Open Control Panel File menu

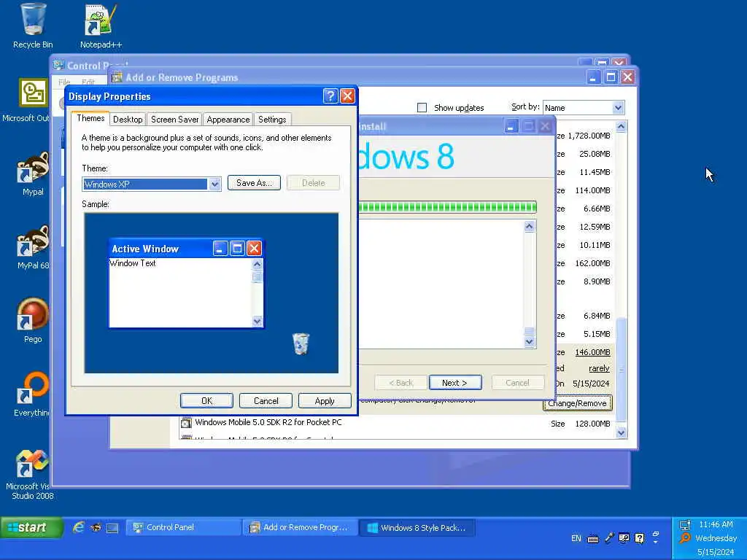click(64, 82)
